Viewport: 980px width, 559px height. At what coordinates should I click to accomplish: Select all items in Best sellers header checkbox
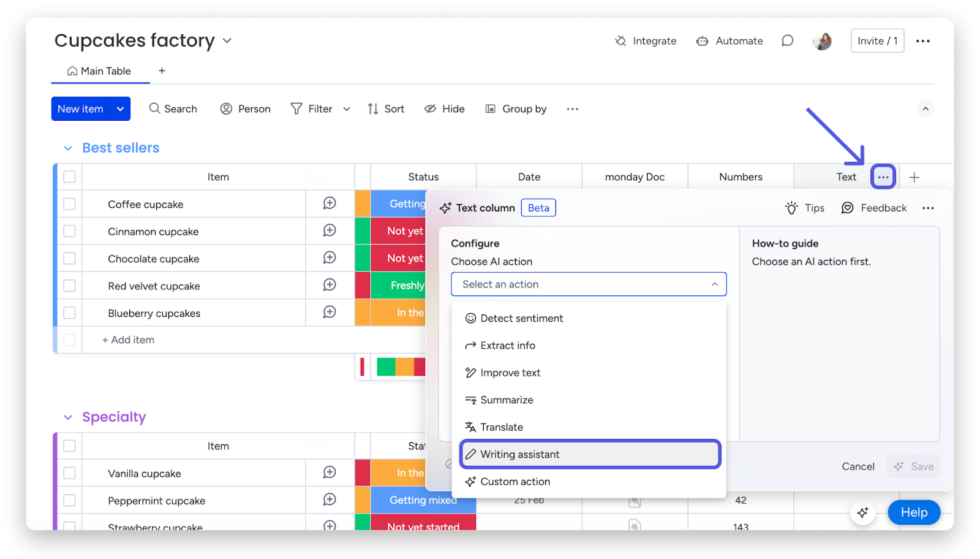[70, 177]
